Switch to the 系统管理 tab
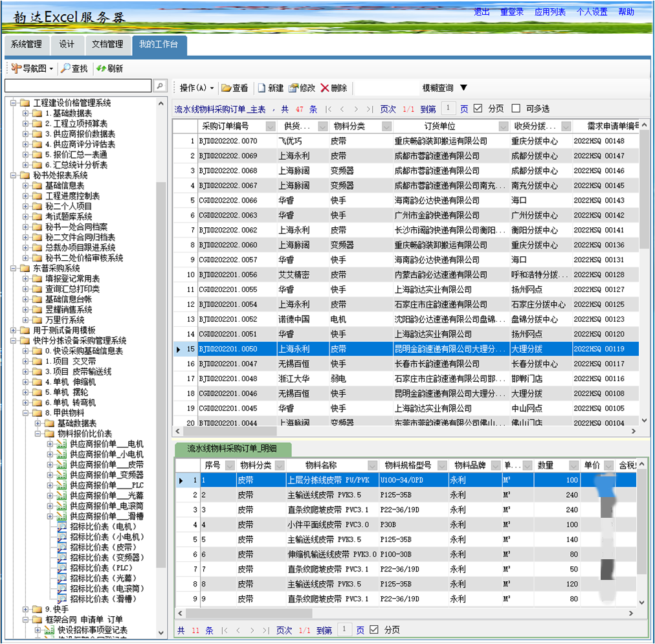Screen dimensions: 655x644 tap(27, 45)
